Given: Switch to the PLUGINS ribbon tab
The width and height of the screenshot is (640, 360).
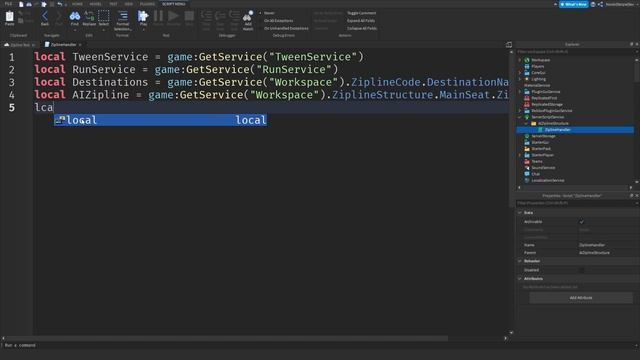Looking at the screenshot, I should pos(147,4).
